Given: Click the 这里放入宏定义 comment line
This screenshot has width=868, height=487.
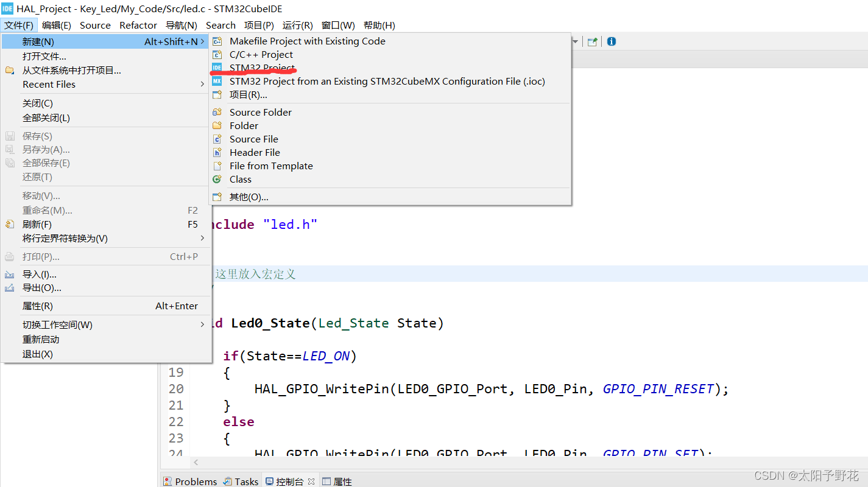Looking at the screenshot, I should point(255,274).
